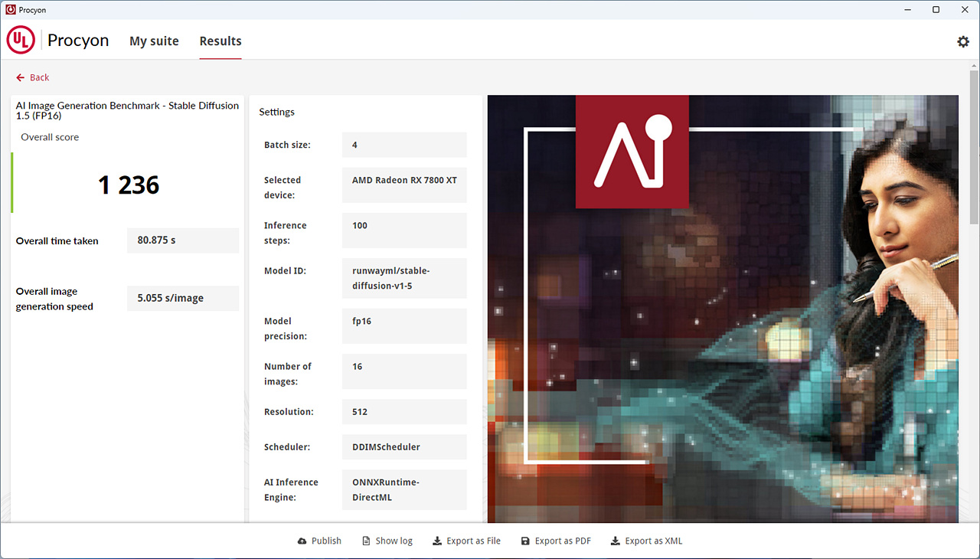
Task: Click the overall score value 1 236
Action: 129,185
